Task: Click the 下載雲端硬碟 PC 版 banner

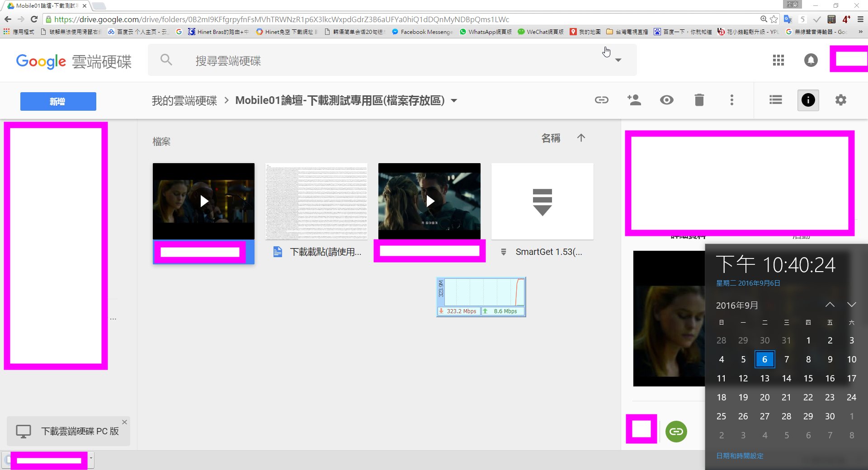Action: pyautogui.click(x=69, y=431)
